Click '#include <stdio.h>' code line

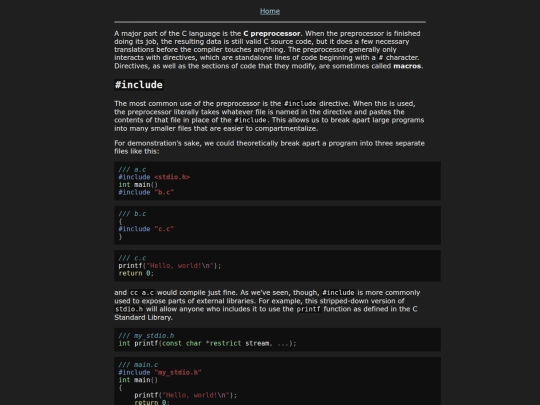click(154, 177)
